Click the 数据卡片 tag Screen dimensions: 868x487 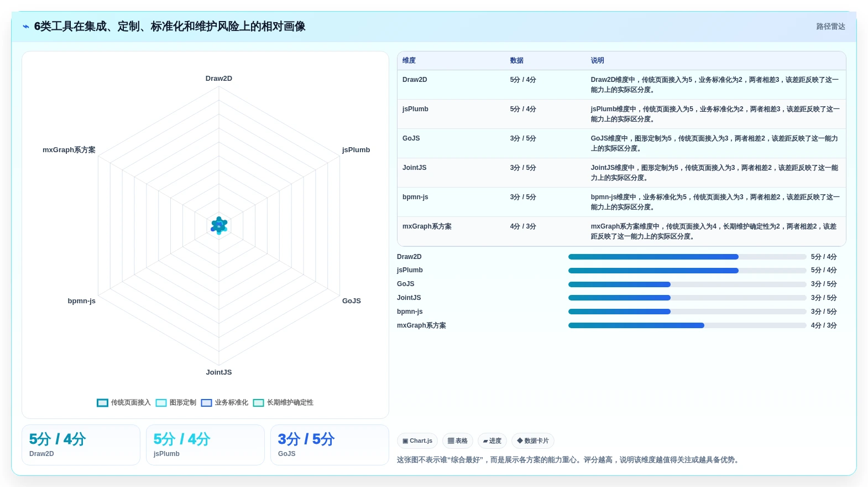tap(532, 441)
